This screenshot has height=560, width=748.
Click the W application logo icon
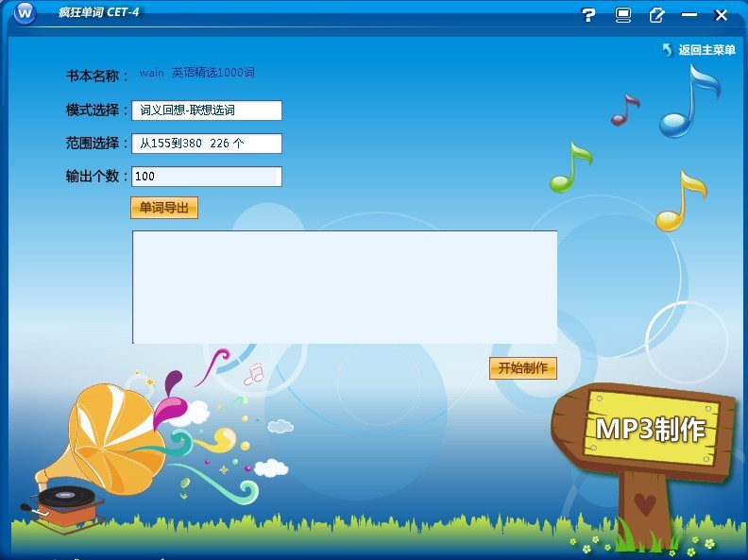pyautogui.click(x=25, y=13)
